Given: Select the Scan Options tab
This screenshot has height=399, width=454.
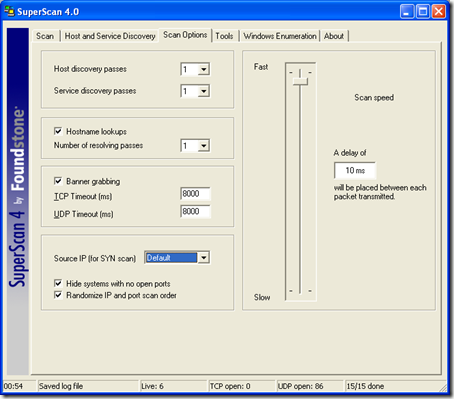Looking at the screenshot, I should point(185,35).
